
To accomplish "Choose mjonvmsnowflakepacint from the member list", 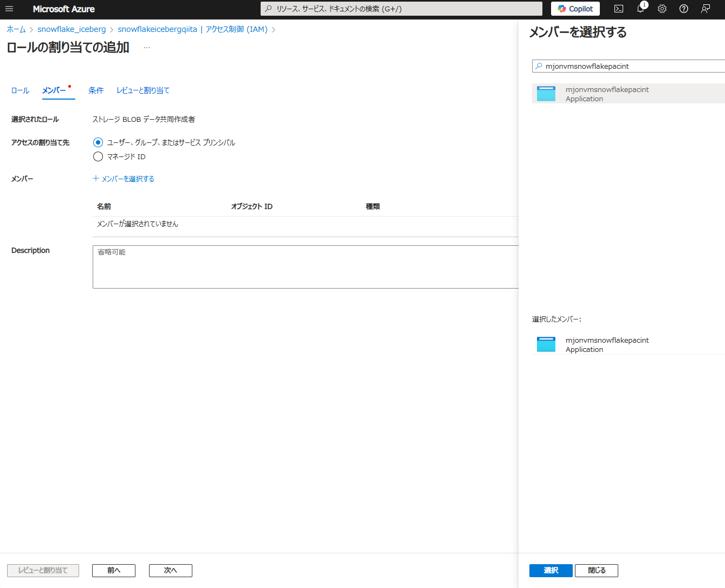I will point(607,93).
